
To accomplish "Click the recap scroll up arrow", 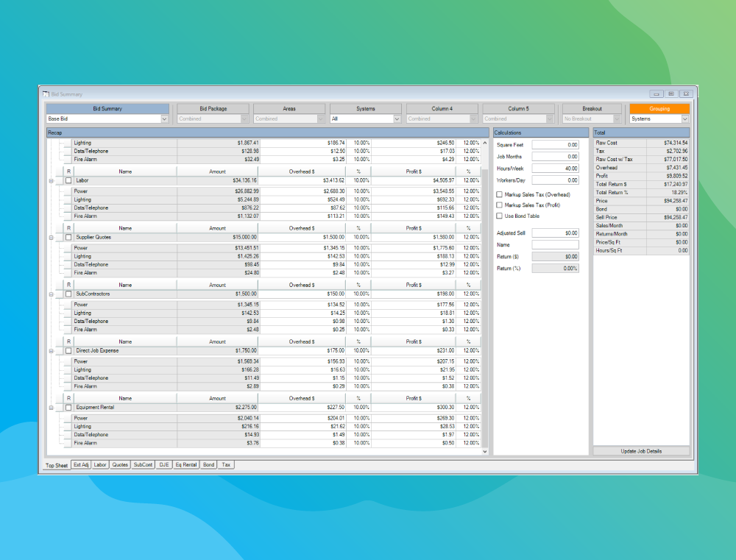I will pyautogui.click(x=484, y=143).
